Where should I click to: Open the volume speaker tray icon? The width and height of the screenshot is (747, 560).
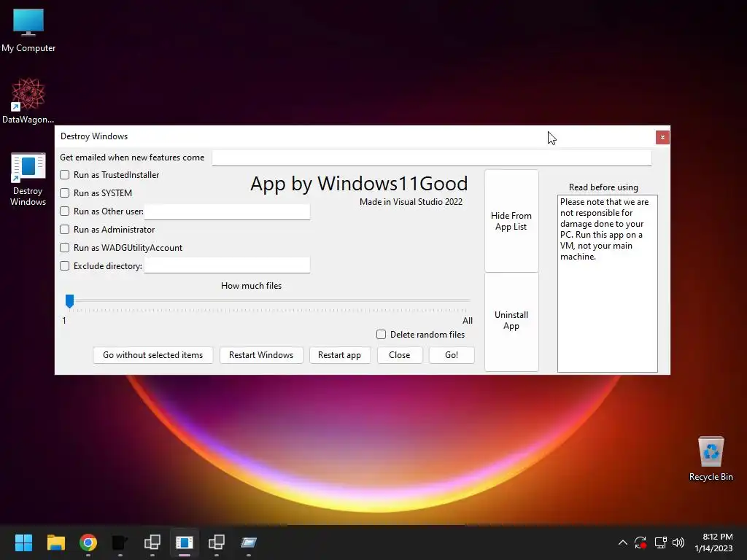pyautogui.click(x=678, y=542)
